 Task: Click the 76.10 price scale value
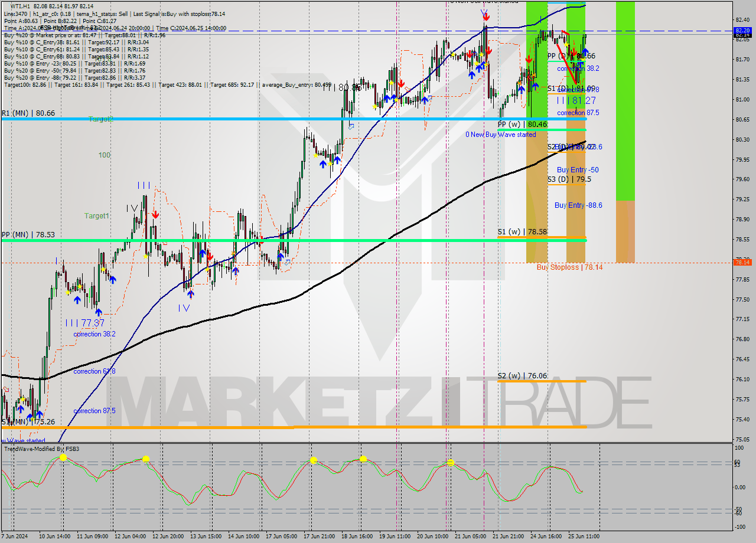(x=743, y=380)
